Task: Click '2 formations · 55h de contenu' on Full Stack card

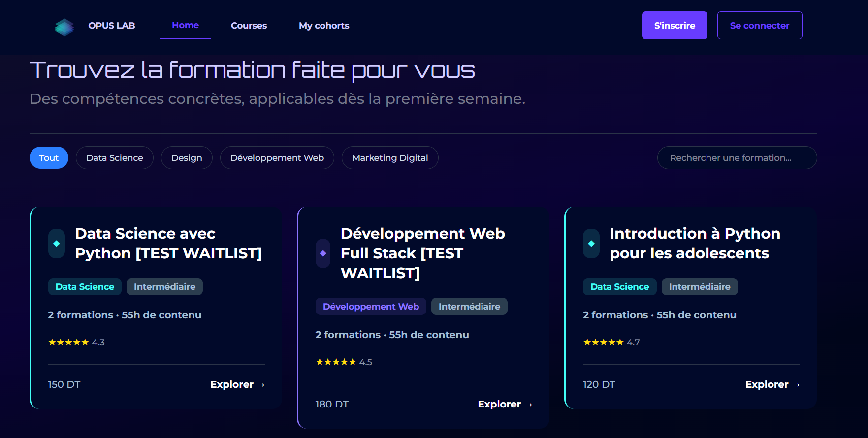Action: pos(392,335)
